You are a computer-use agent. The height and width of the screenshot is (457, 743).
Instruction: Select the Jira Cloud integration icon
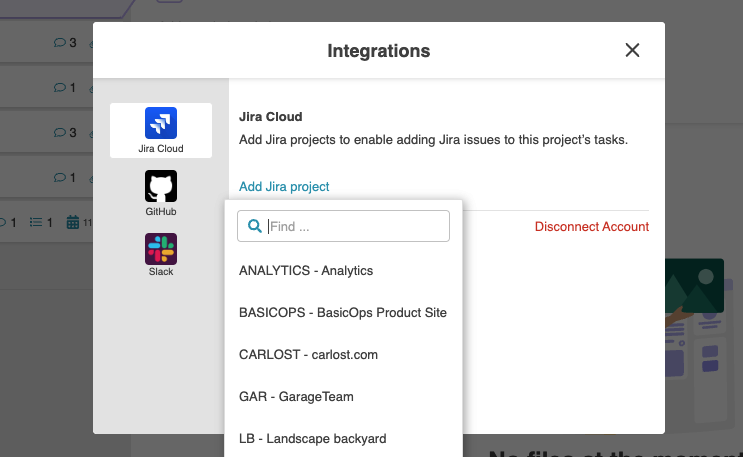point(161,123)
